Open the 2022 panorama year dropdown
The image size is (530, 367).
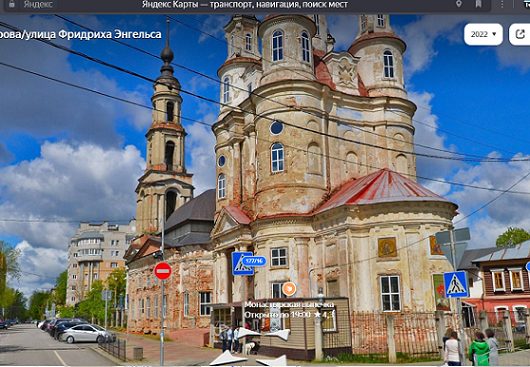(x=483, y=34)
